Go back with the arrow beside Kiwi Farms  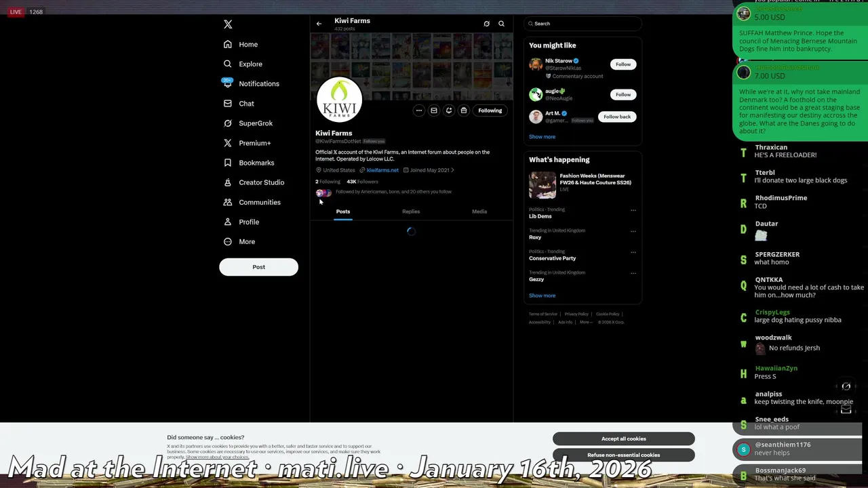(319, 24)
